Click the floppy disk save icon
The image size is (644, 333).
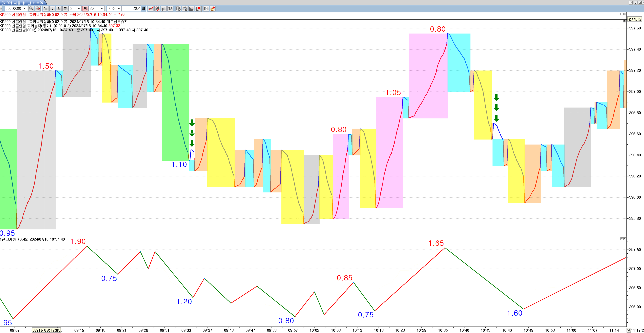click(x=206, y=9)
